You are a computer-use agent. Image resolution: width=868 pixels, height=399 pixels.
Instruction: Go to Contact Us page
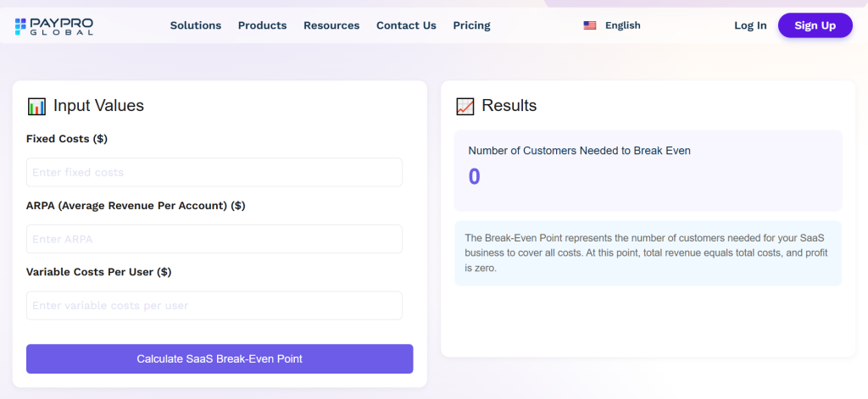coord(406,25)
